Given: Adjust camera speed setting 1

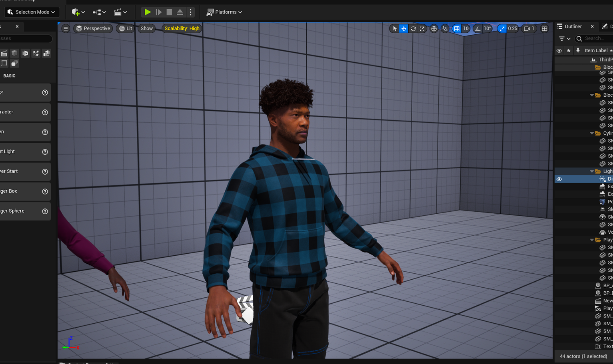Looking at the screenshot, I should click(x=529, y=28).
